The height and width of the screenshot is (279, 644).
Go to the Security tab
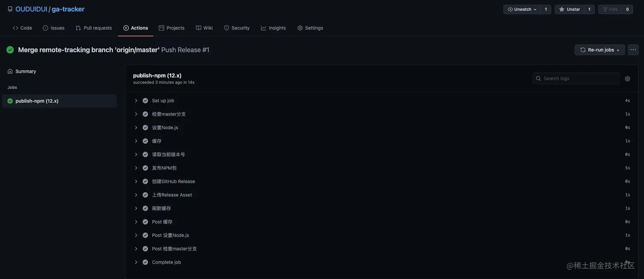237,28
